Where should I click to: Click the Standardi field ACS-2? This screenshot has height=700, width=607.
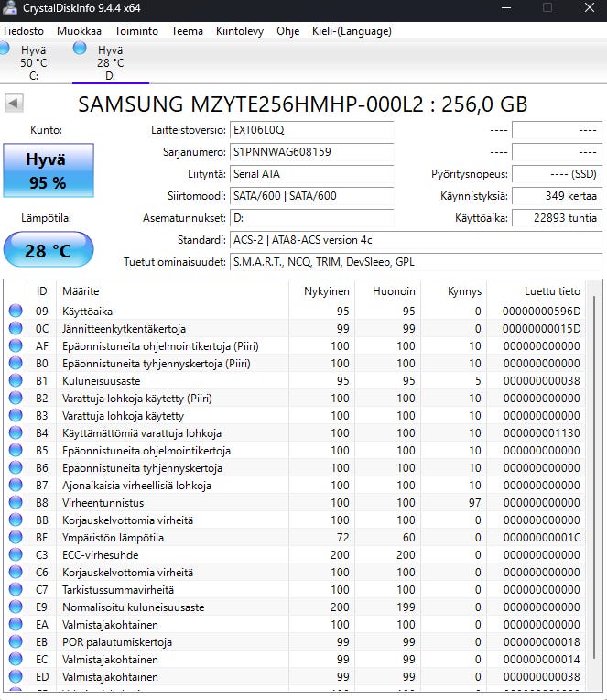click(417, 240)
